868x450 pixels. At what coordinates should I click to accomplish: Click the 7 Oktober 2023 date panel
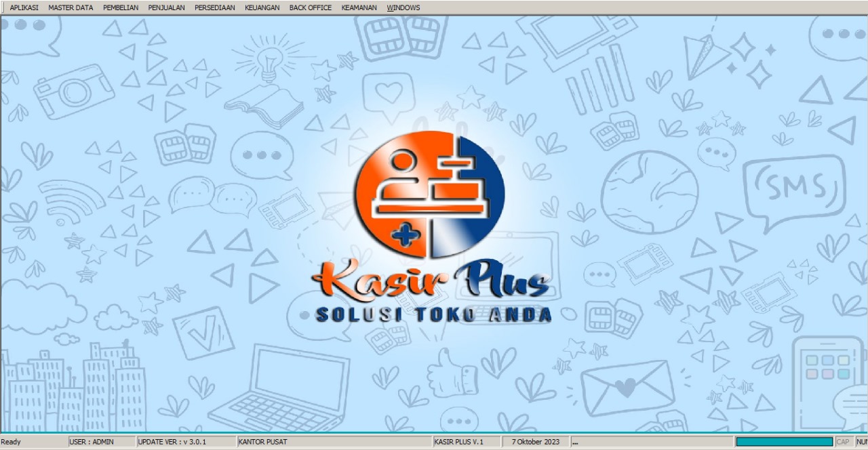pos(535,442)
